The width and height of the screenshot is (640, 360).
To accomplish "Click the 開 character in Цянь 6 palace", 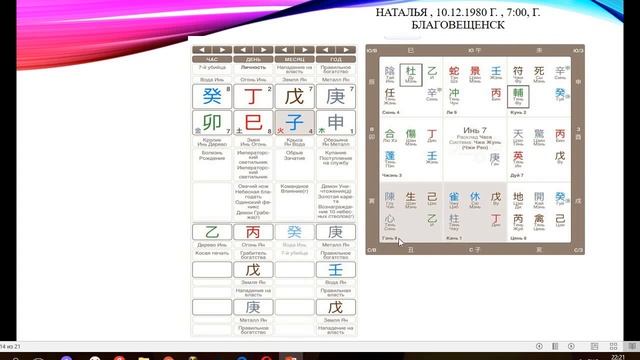I will (x=539, y=197).
